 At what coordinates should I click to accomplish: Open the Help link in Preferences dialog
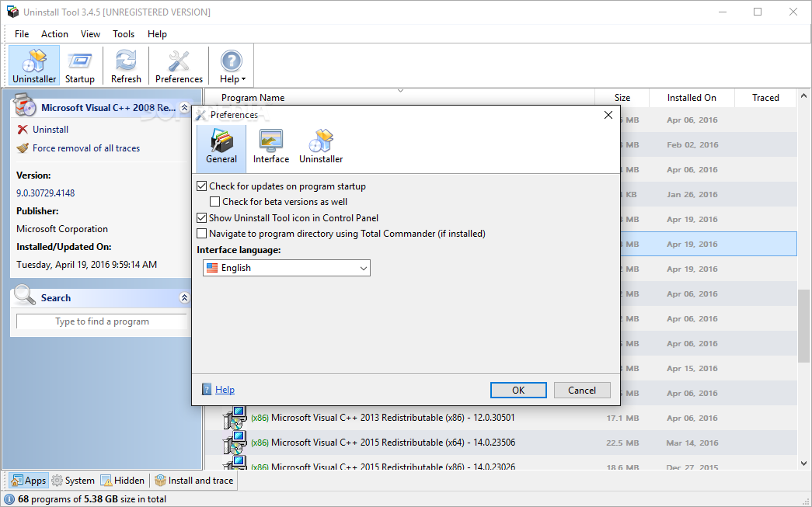pyautogui.click(x=225, y=390)
